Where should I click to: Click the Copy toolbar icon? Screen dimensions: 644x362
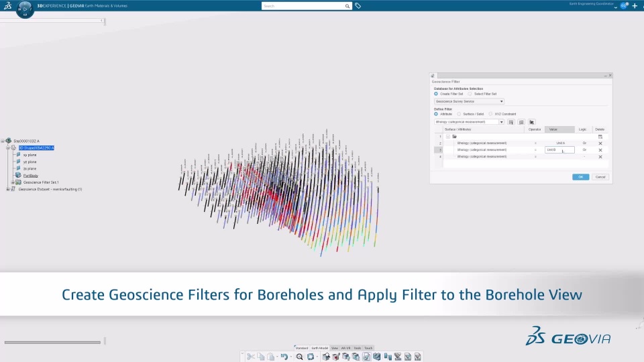point(261,357)
